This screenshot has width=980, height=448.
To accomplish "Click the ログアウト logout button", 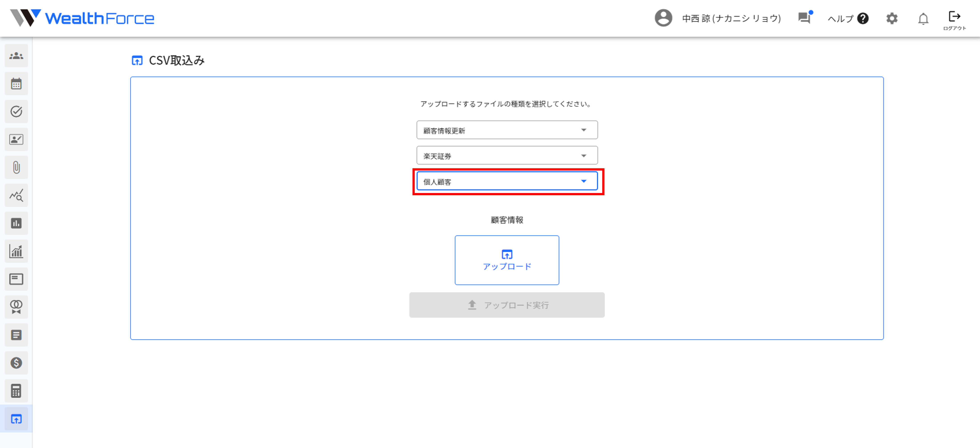I will click(954, 20).
